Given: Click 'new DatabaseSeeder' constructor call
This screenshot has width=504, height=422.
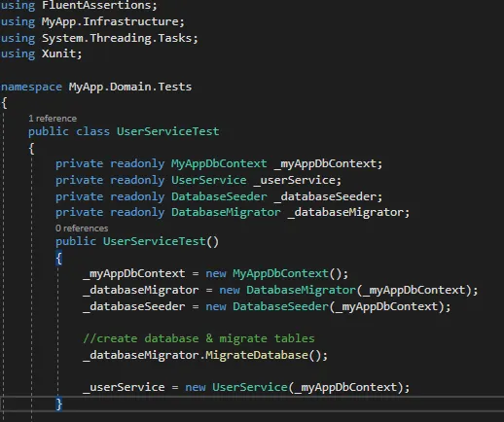Looking at the screenshot, I should point(267,306).
